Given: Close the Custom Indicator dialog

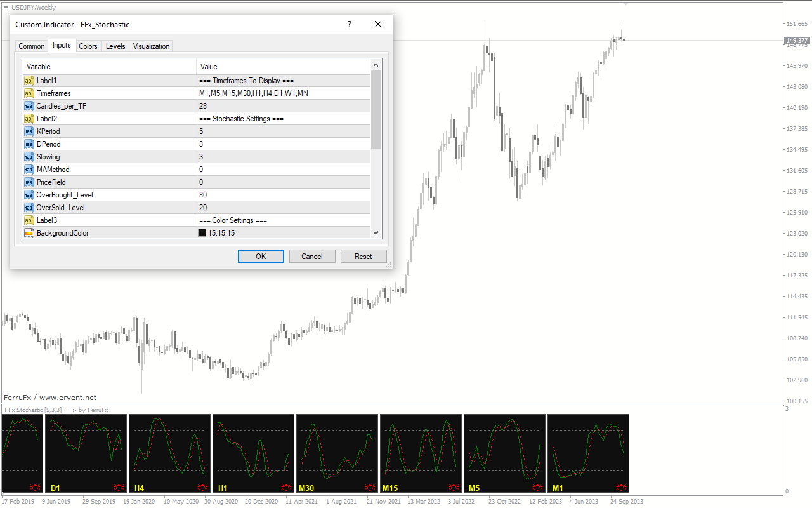Looking at the screenshot, I should tap(378, 25).
